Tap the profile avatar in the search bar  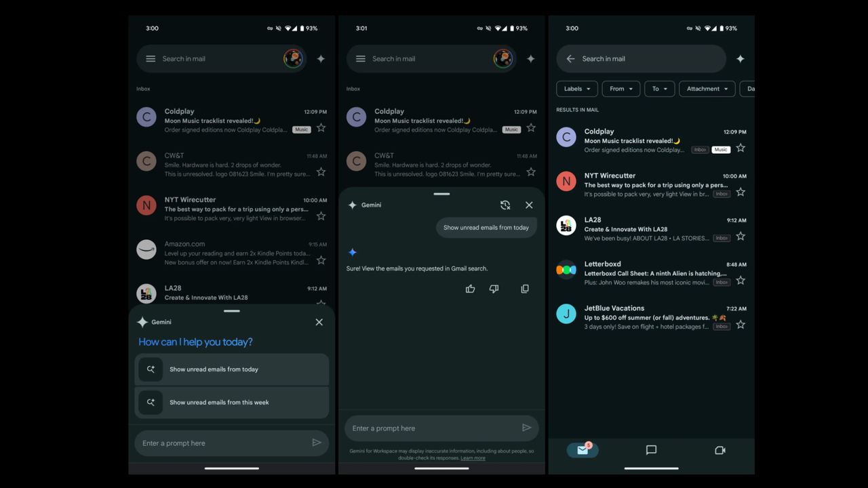(x=293, y=58)
